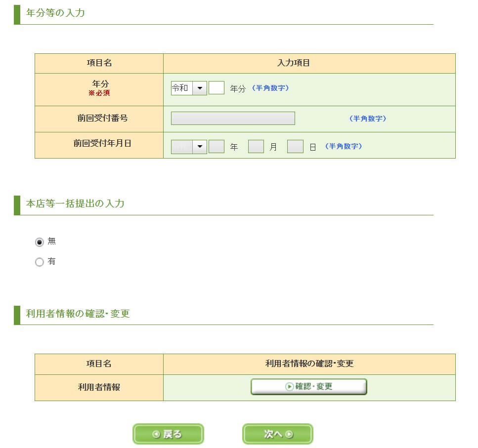
Task: Open the 令和 era dropdown for 年分
Action: 188,88
